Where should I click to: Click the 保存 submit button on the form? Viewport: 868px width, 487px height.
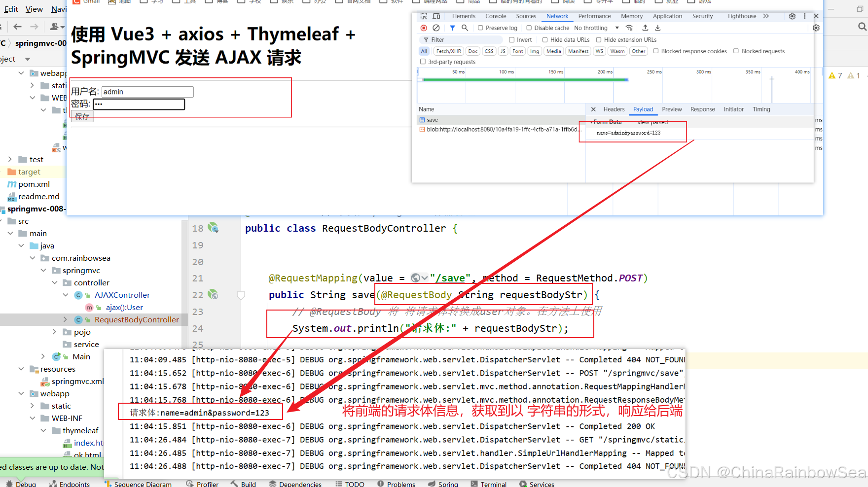click(82, 116)
